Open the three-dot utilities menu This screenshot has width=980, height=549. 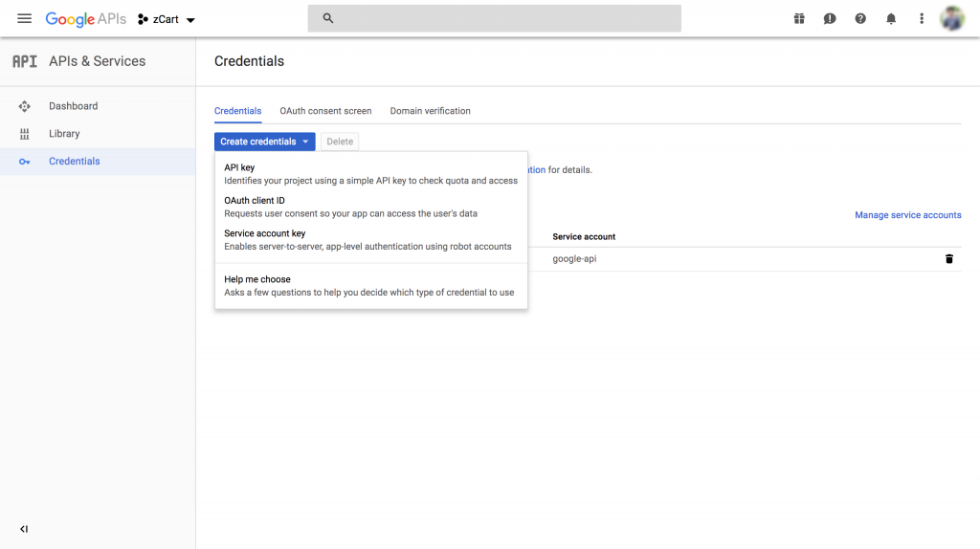(922, 19)
